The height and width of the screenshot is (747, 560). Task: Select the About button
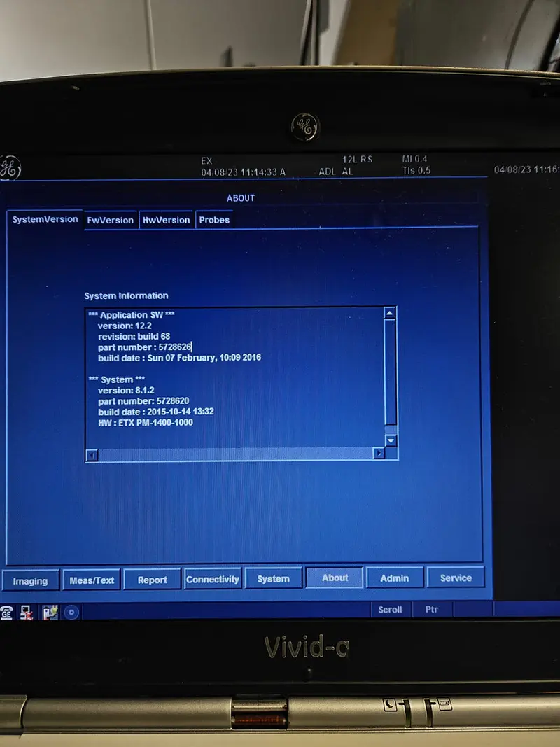(335, 578)
